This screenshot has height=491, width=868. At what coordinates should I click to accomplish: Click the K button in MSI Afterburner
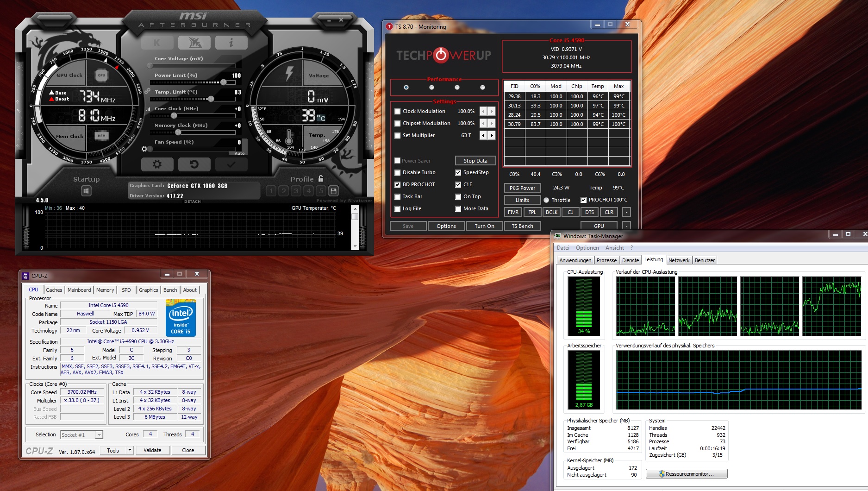(157, 43)
